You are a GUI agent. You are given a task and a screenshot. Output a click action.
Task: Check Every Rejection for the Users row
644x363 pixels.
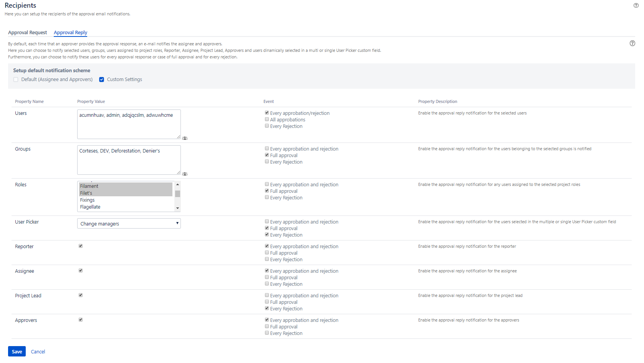coord(267,126)
